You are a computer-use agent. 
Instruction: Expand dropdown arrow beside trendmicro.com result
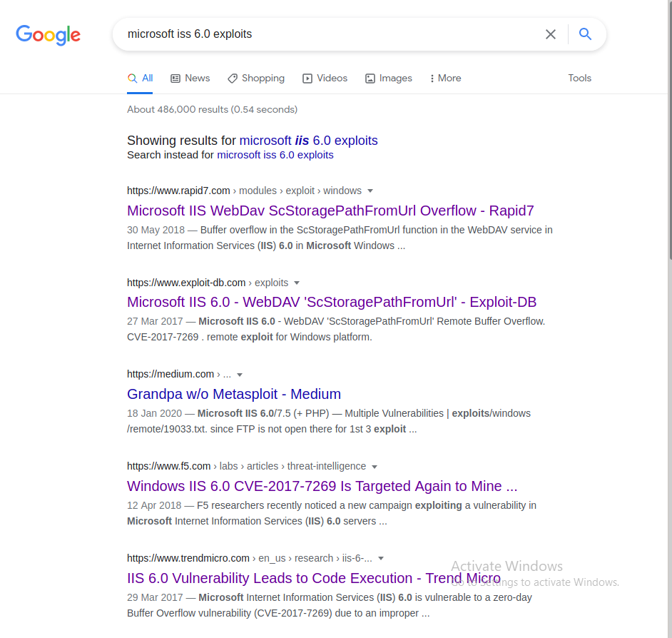coord(381,559)
